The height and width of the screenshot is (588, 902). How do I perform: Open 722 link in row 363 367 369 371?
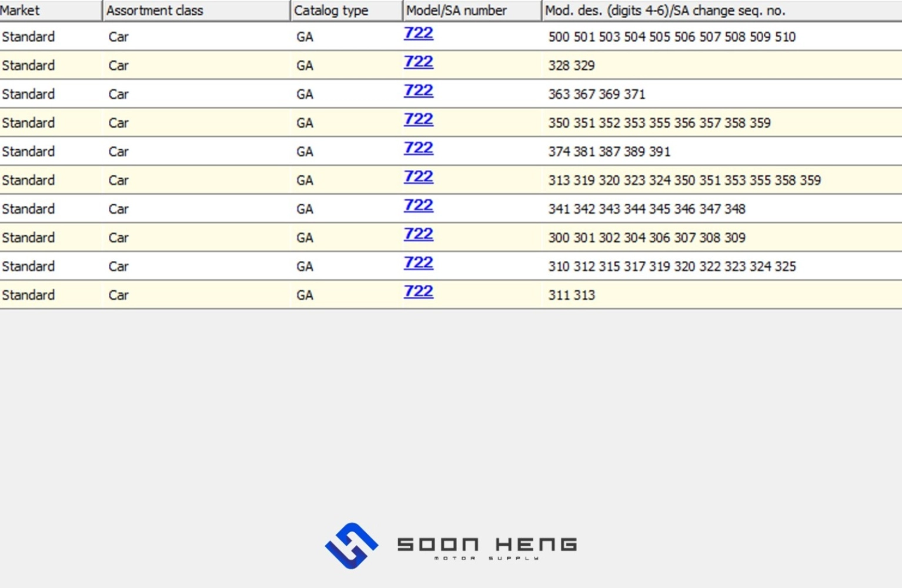tap(418, 91)
